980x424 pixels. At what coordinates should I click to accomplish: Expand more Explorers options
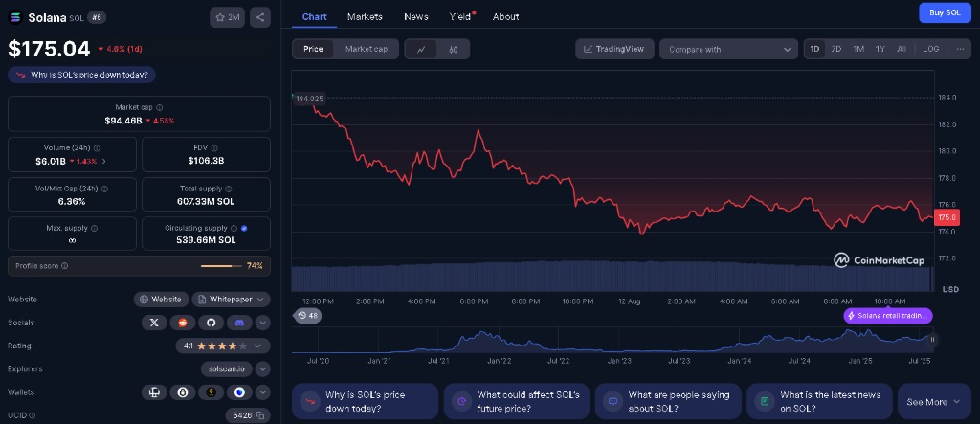[x=262, y=369]
